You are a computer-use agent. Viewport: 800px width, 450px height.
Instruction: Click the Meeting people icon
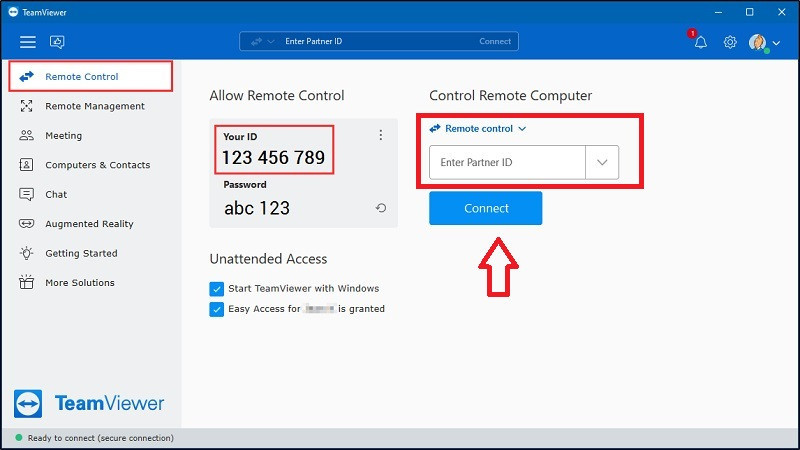click(x=27, y=135)
